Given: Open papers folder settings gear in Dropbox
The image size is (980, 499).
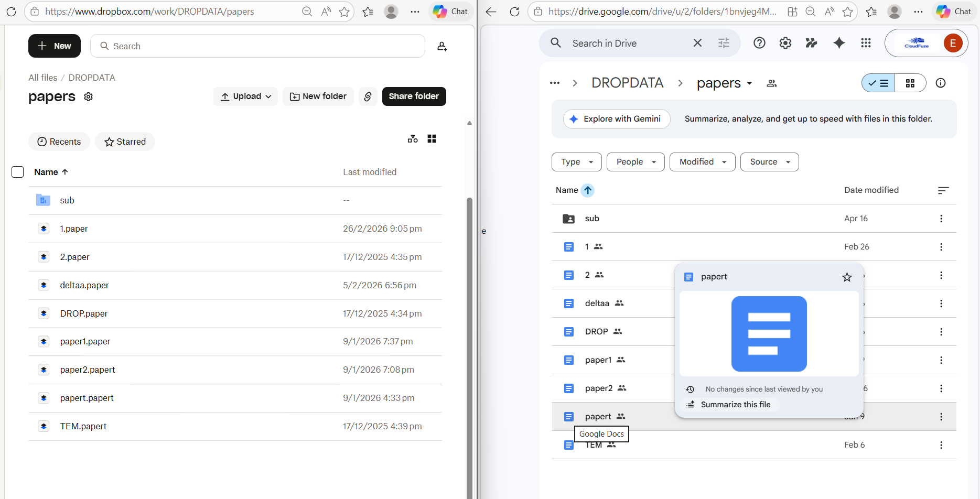Looking at the screenshot, I should coord(89,96).
